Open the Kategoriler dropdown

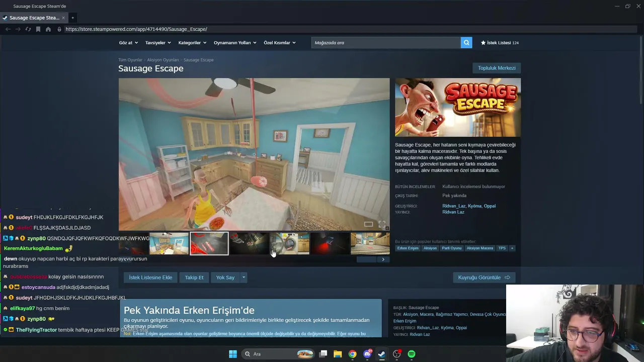[192, 43]
